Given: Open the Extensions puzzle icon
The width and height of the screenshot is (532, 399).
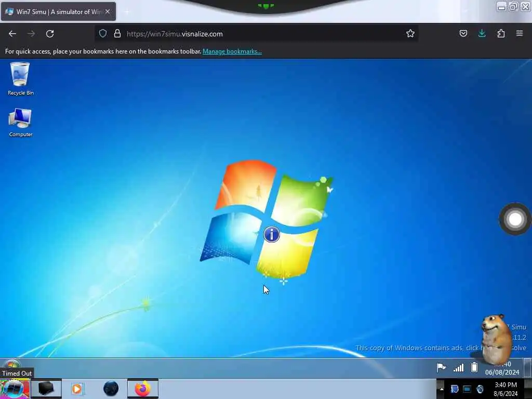Looking at the screenshot, I should click(501, 34).
